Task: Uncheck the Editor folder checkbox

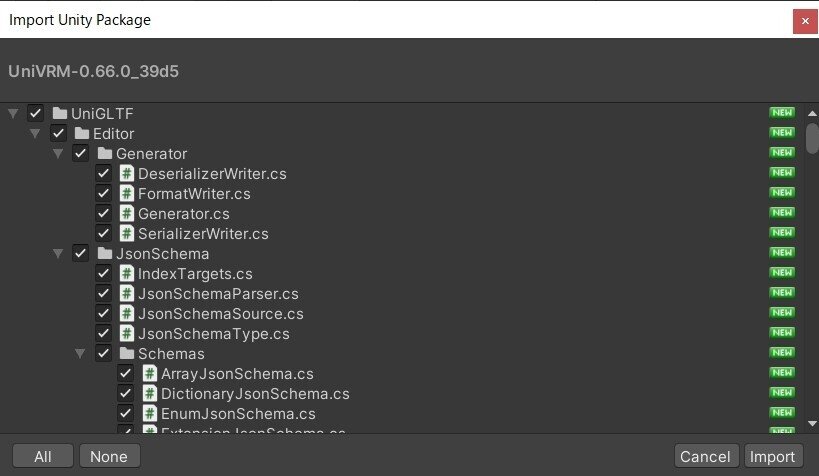Action: click(x=58, y=133)
